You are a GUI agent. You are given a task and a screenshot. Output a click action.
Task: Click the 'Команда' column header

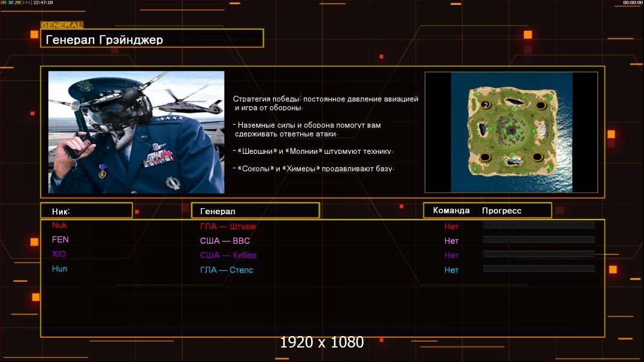451,211
